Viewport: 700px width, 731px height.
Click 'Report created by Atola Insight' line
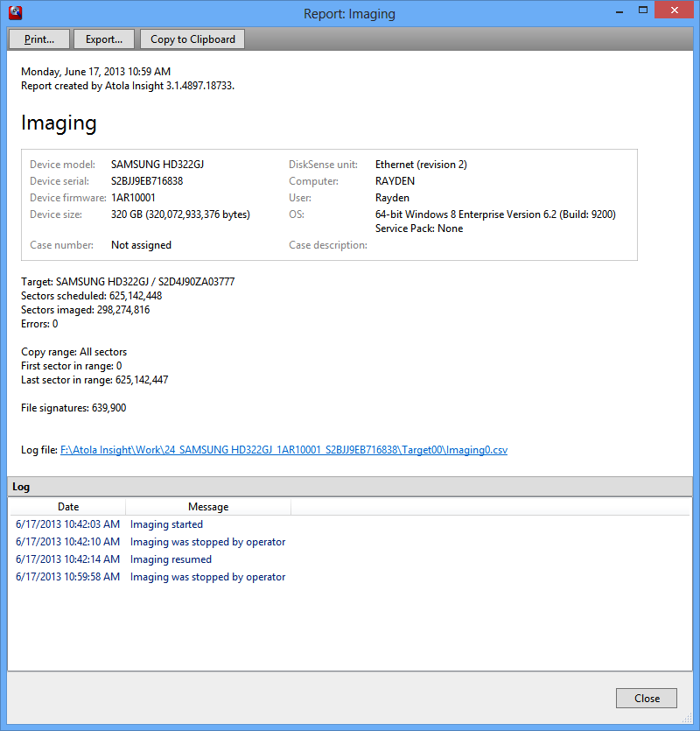[128, 86]
